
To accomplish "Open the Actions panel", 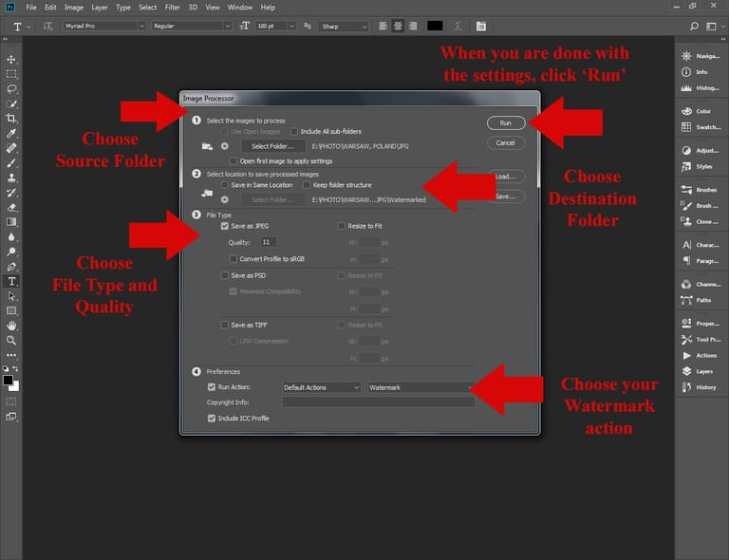I will (701, 356).
